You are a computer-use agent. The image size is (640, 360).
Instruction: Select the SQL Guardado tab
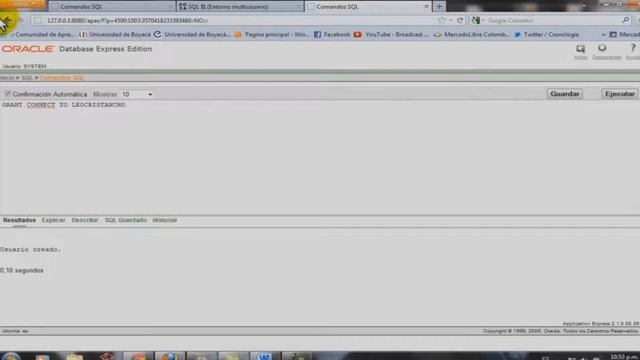click(126, 220)
